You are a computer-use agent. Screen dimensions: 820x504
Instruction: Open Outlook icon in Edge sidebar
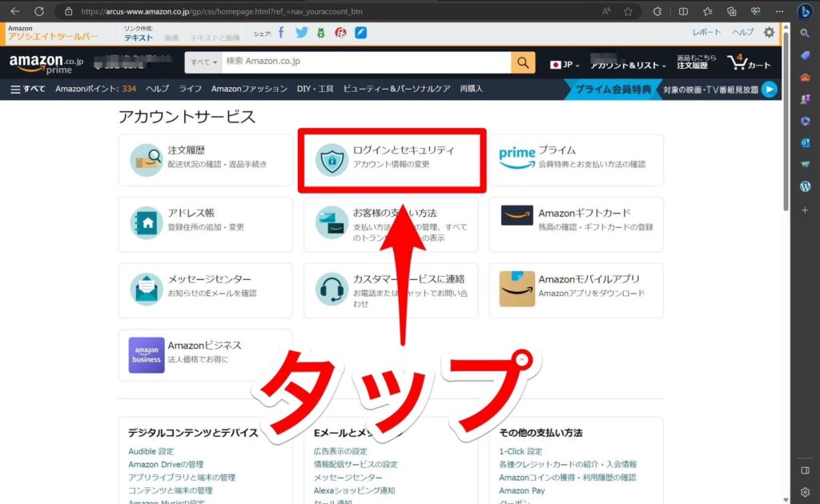(x=805, y=142)
